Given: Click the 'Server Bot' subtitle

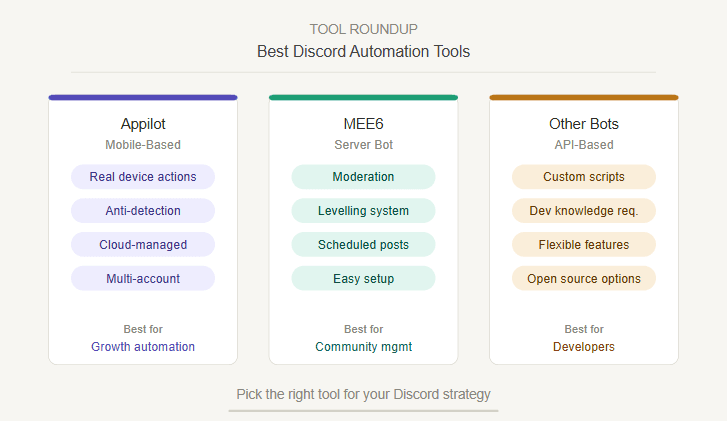Looking at the screenshot, I should coord(364,145).
